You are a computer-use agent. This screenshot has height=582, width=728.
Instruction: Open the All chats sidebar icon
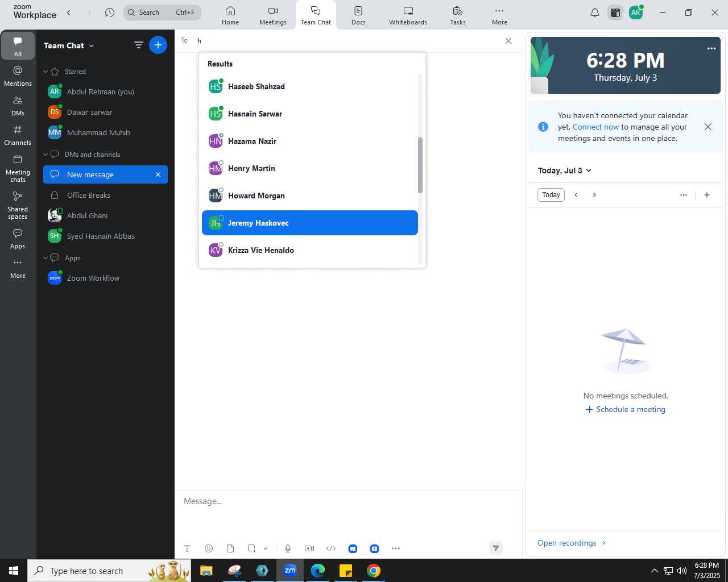(x=18, y=45)
